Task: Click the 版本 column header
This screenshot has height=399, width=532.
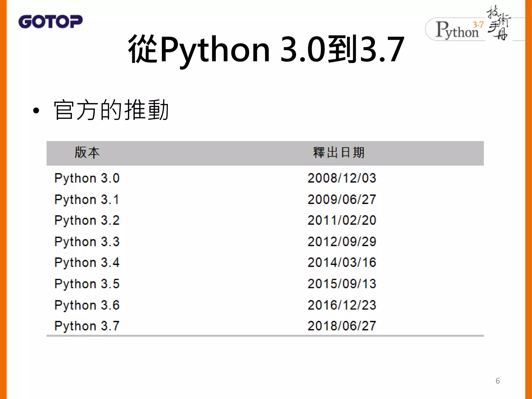Action: (87, 152)
